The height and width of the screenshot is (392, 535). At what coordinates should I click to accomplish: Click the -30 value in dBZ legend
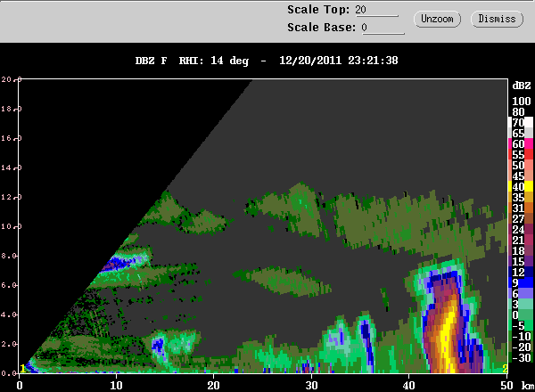coord(521,357)
